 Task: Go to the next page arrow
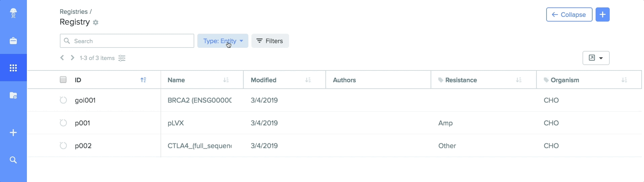coord(72,58)
